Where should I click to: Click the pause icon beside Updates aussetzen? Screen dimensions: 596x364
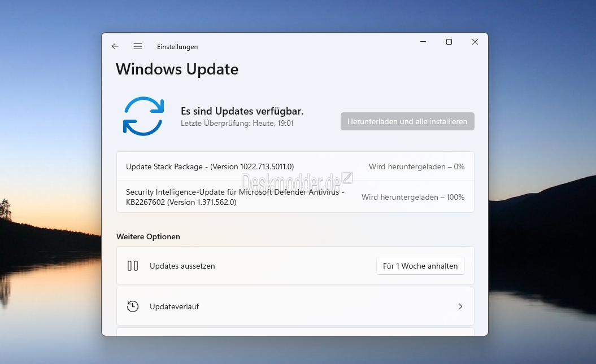click(133, 266)
